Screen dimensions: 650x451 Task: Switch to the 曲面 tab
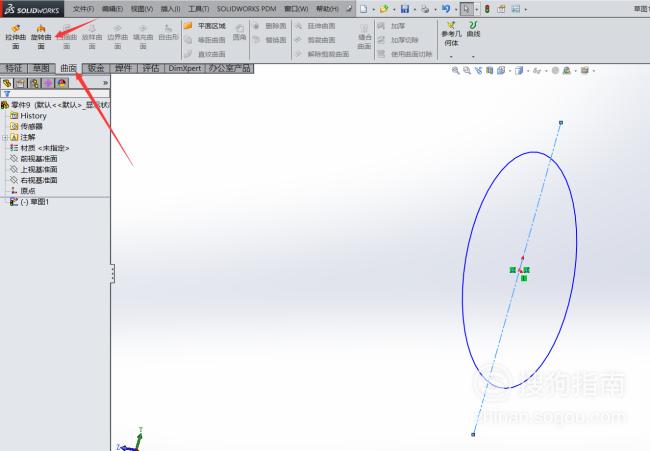[x=68, y=68]
